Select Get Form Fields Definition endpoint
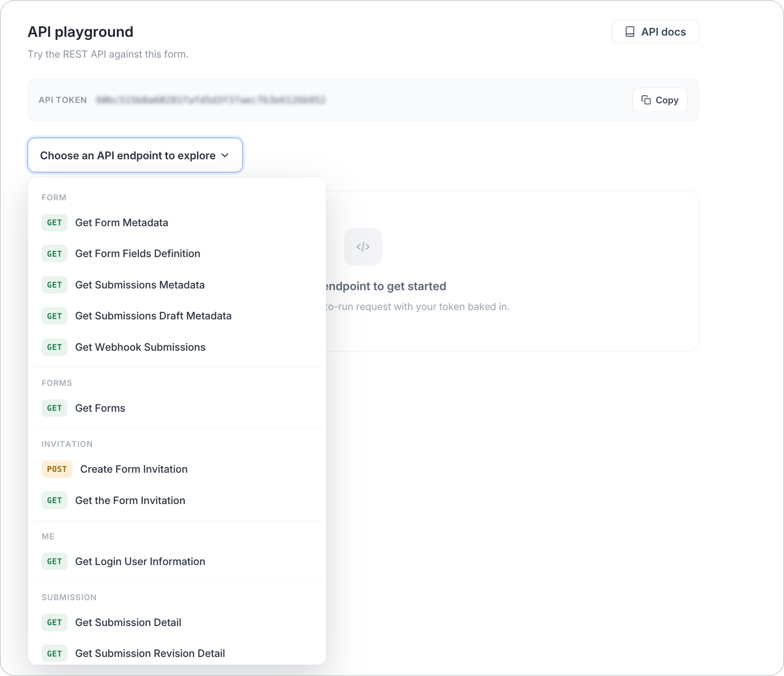This screenshot has height=676, width=784. point(177,254)
